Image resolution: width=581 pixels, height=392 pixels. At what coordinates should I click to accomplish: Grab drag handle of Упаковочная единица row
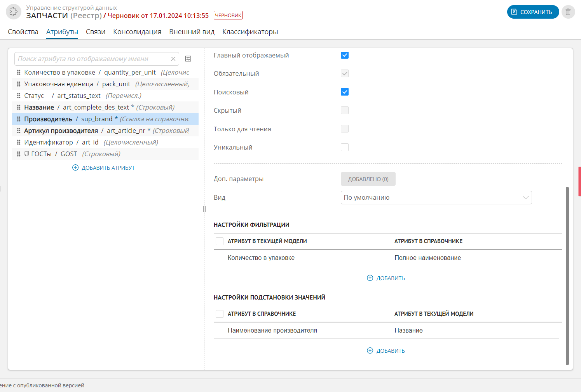19,84
